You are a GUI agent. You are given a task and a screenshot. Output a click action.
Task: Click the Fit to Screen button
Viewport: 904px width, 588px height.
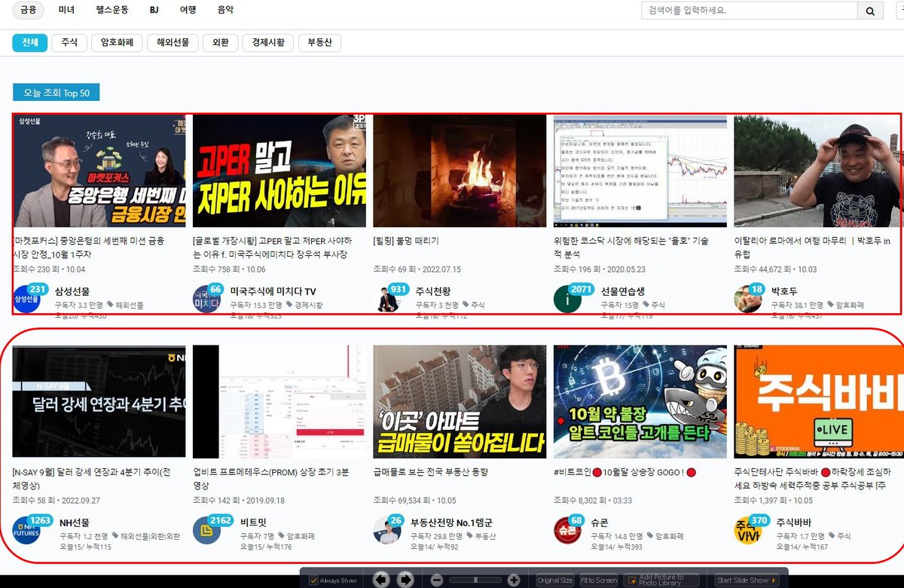pyautogui.click(x=599, y=580)
